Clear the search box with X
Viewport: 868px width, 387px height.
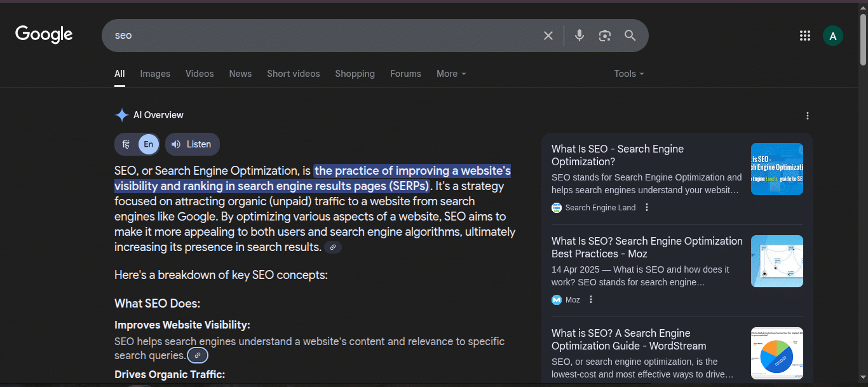click(x=548, y=36)
